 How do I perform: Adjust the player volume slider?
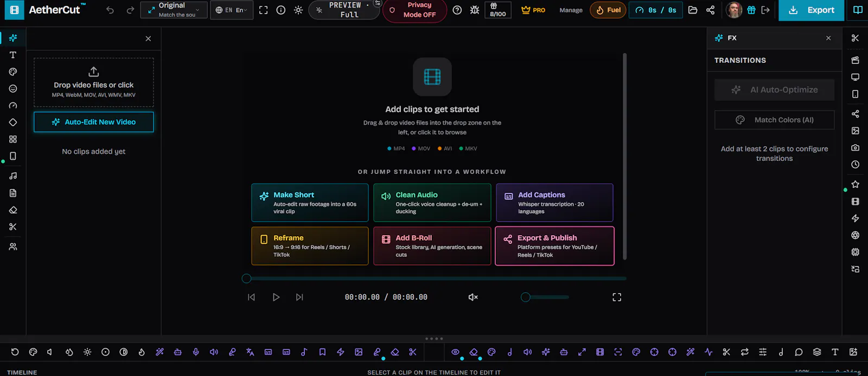pos(545,297)
